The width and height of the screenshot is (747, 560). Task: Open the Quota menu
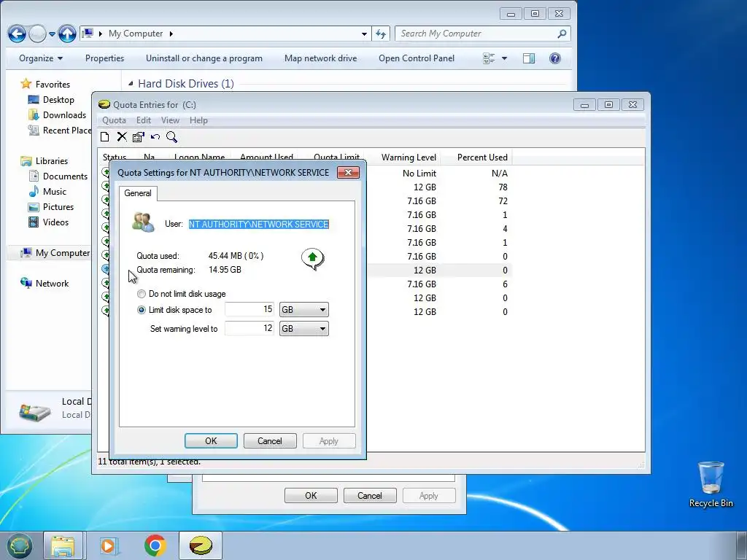coord(115,120)
